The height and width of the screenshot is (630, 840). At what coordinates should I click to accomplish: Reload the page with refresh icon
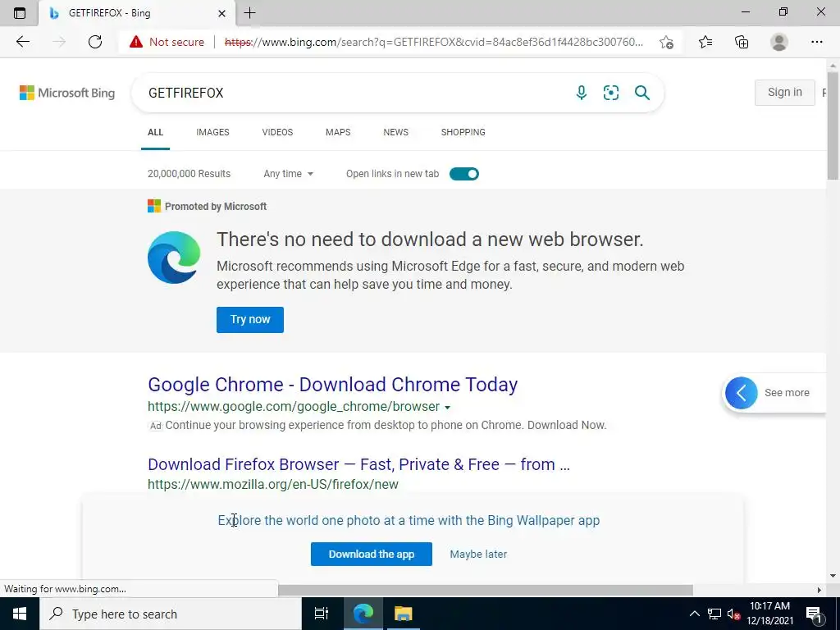pyautogui.click(x=95, y=42)
